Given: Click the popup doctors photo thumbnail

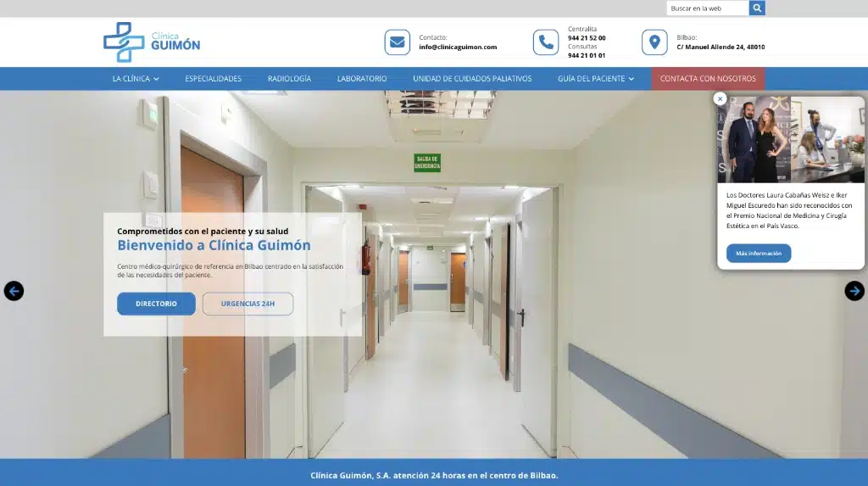Looking at the screenshot, I should point(791,140).
